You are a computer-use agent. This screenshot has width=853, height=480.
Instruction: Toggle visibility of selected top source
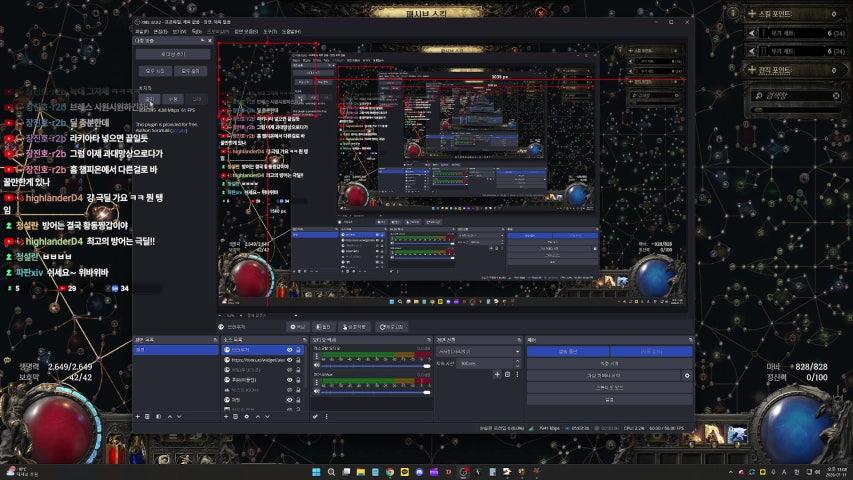point(289,350)
